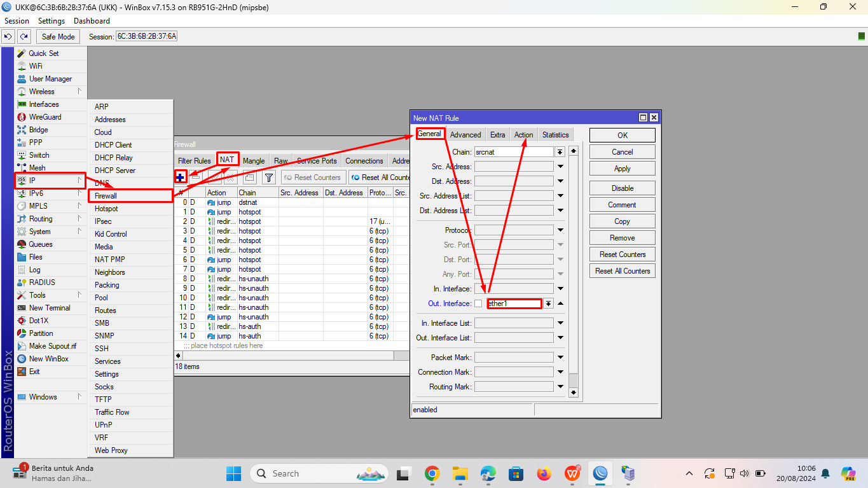The image size is (868, 488).
Task: Click the Dot1X icon in sidebar
Action: pos(22,321)
